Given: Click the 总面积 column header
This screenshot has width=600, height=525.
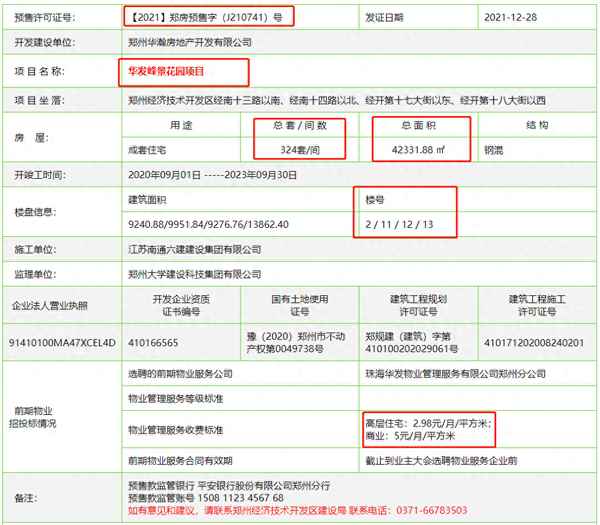Looking at the screenshot, I should click(418, 125).
